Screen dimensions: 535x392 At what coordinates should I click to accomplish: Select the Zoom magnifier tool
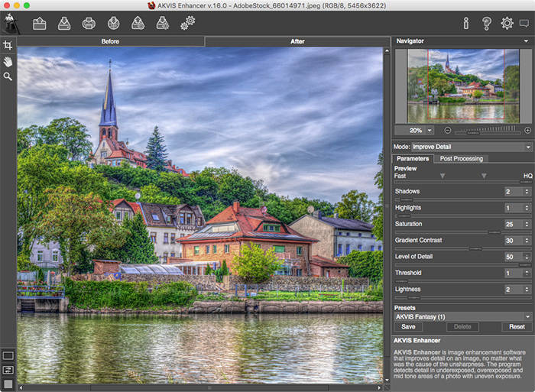8,76
